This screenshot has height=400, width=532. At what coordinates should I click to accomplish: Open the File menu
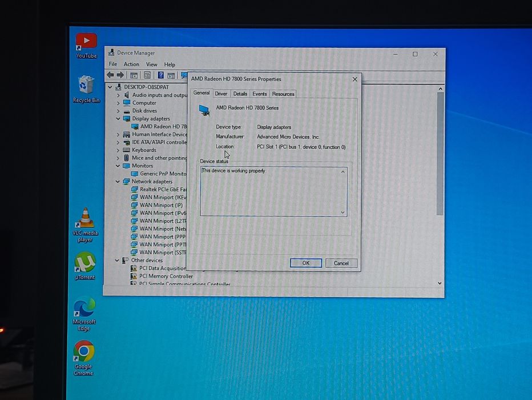[x=113, y=64]
